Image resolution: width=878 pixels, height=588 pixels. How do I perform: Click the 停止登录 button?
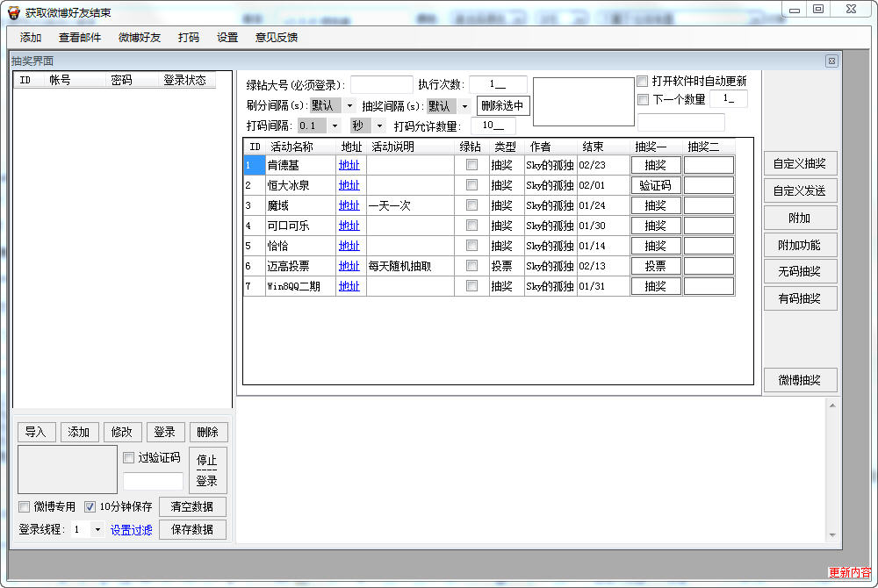click(x=207, y=470)
